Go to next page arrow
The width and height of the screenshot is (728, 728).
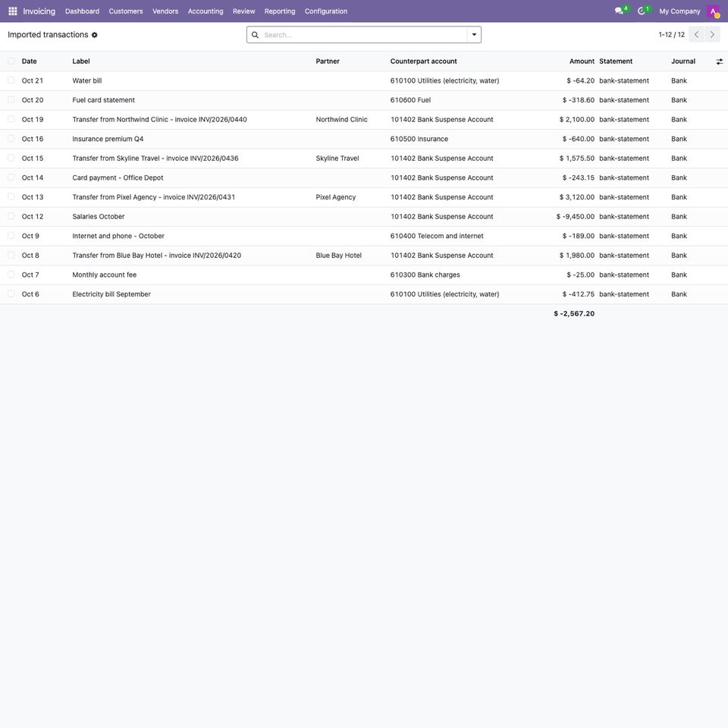point(712,35)
